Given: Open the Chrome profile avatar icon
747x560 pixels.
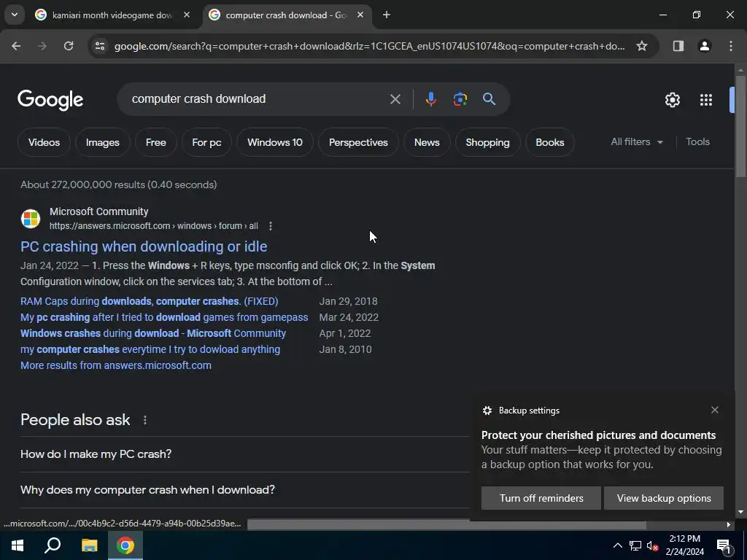Looking at the screenshot, I should 705,46.
